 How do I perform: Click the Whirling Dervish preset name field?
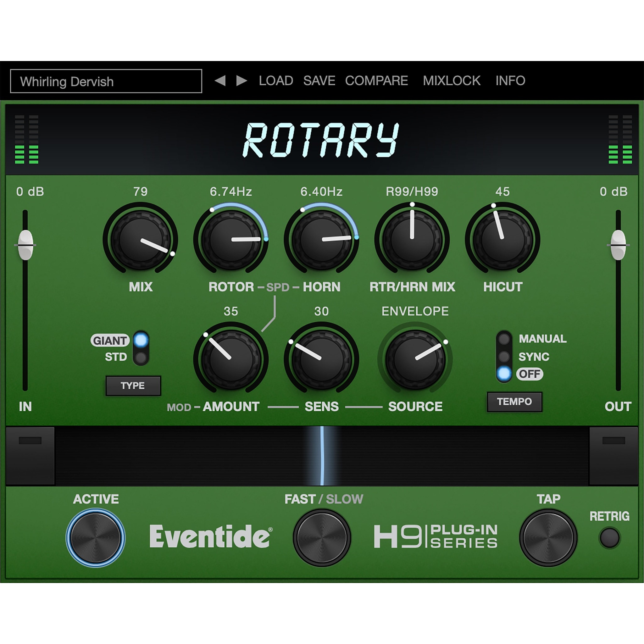click(x=107, y=82)
